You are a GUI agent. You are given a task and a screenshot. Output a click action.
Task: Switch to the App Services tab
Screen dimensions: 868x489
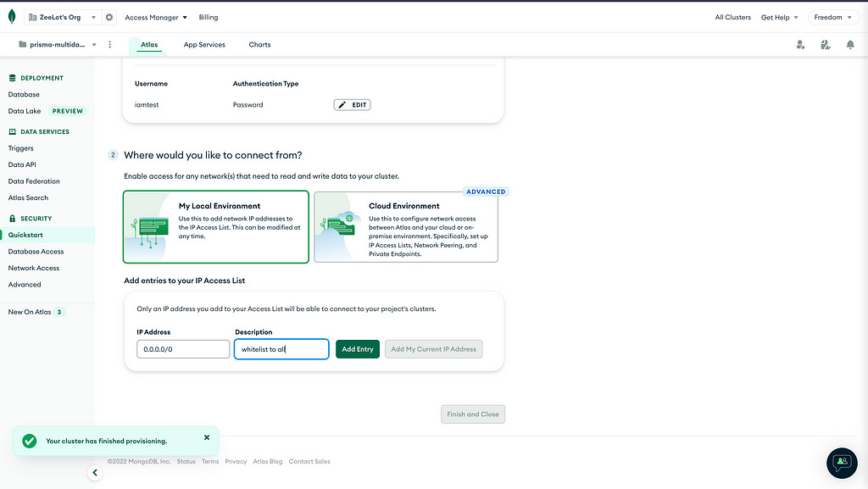(x=204, y=45)
